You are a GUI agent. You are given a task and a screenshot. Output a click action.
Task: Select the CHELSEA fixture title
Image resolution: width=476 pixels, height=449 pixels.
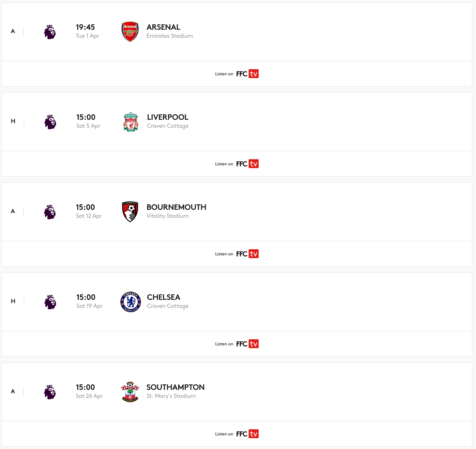164,297
